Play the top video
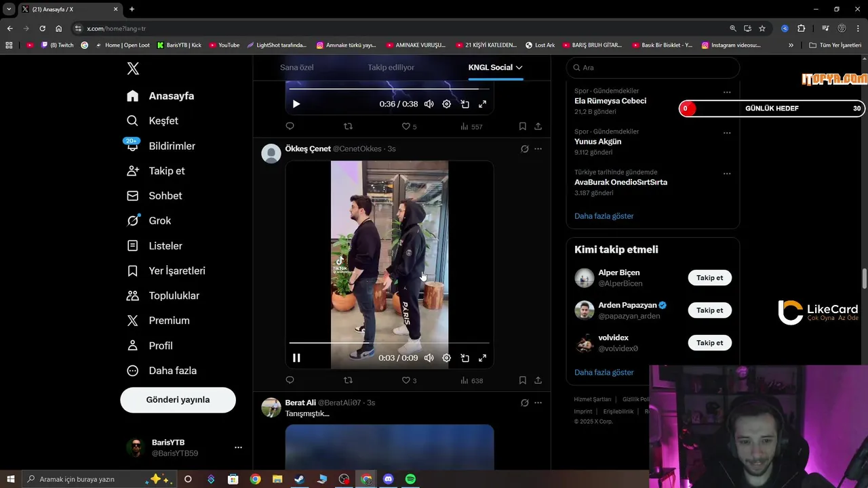 [296, 104]
